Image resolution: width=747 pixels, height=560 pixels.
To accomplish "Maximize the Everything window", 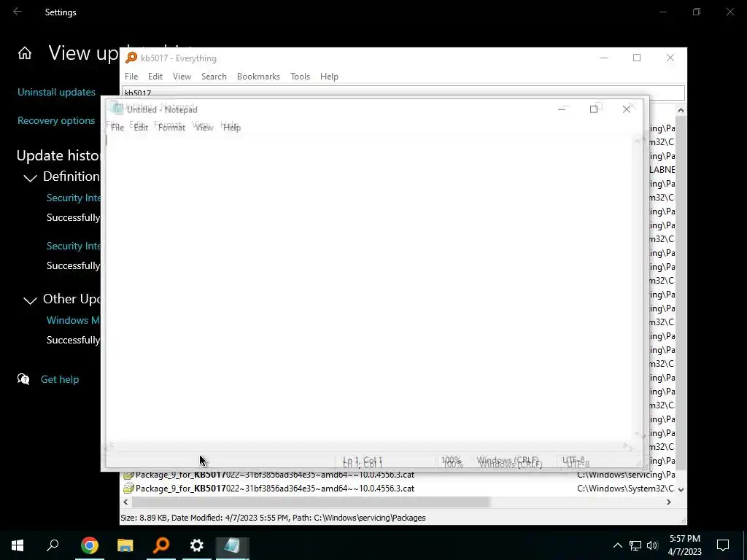I will click(637, 58).
